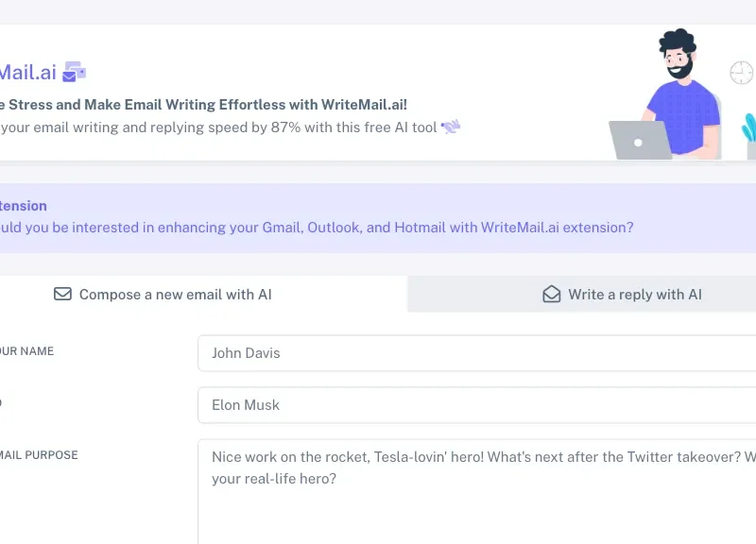Click the recipient field containing Elon Musk
The width and height of the screenshot is (756, 544).
pyautogui.click(x=472, y=404)
